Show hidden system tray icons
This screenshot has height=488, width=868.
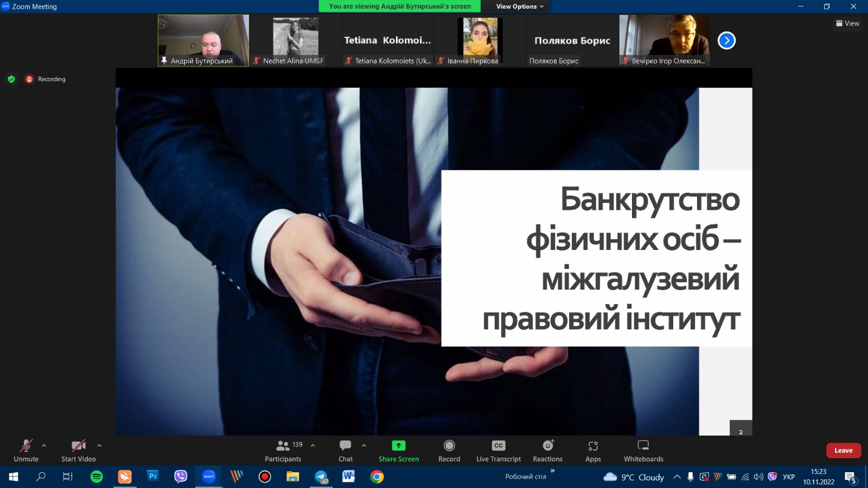click(x=677, y=477)
